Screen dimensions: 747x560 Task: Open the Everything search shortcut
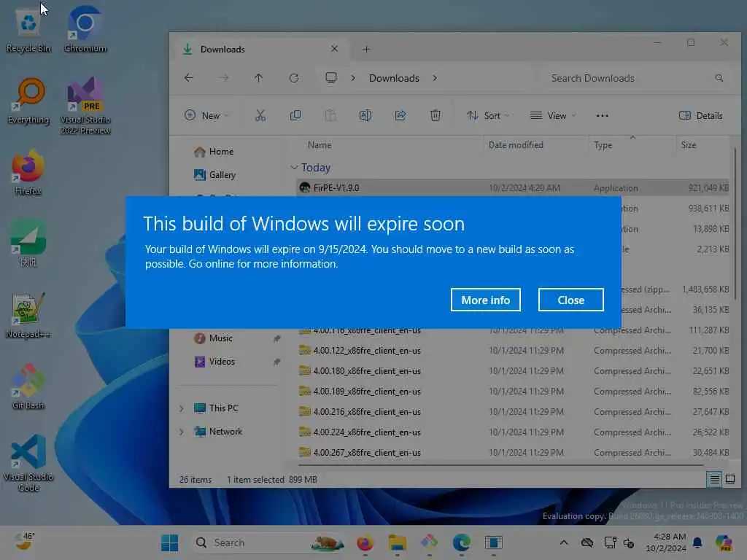click(28, 101)
